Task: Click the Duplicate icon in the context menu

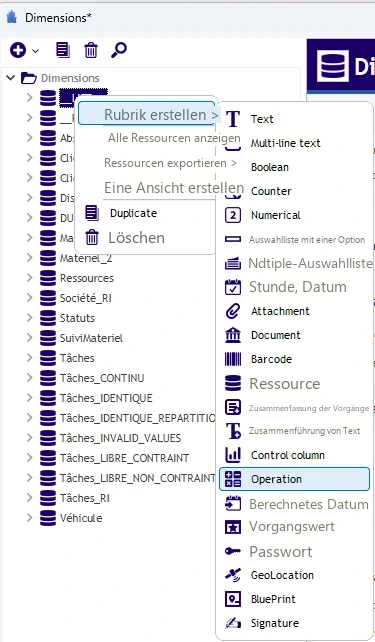Action: point(92,213)
